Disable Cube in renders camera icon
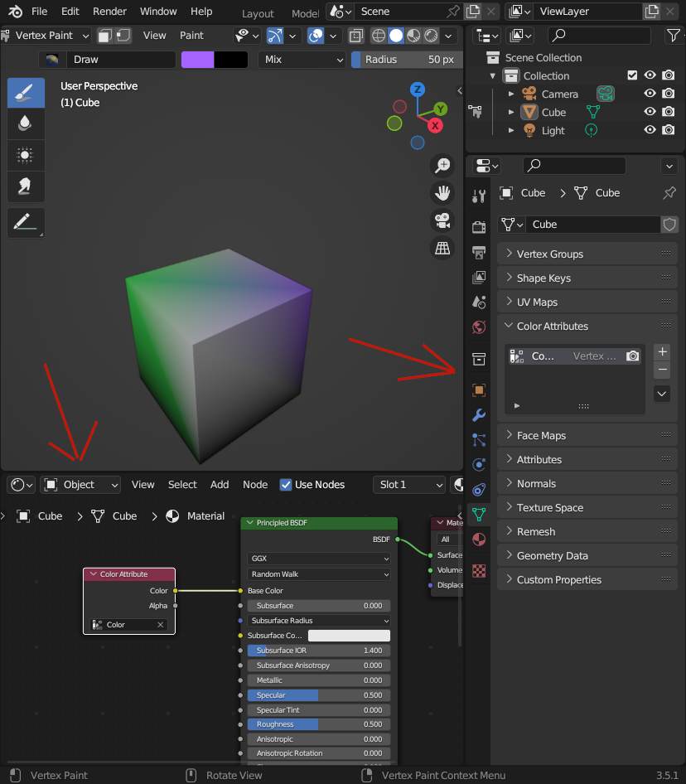The height and width of the screenshot is (784, 686). [x=668, y=112]
